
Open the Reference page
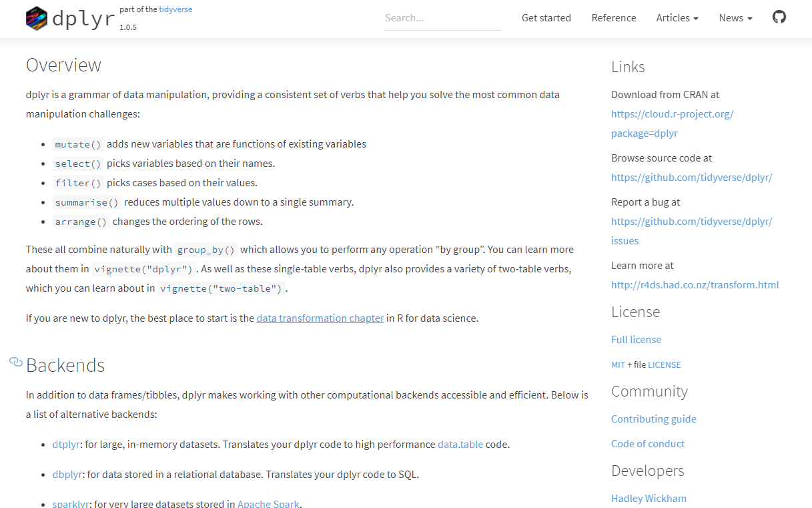pos(614,18)
